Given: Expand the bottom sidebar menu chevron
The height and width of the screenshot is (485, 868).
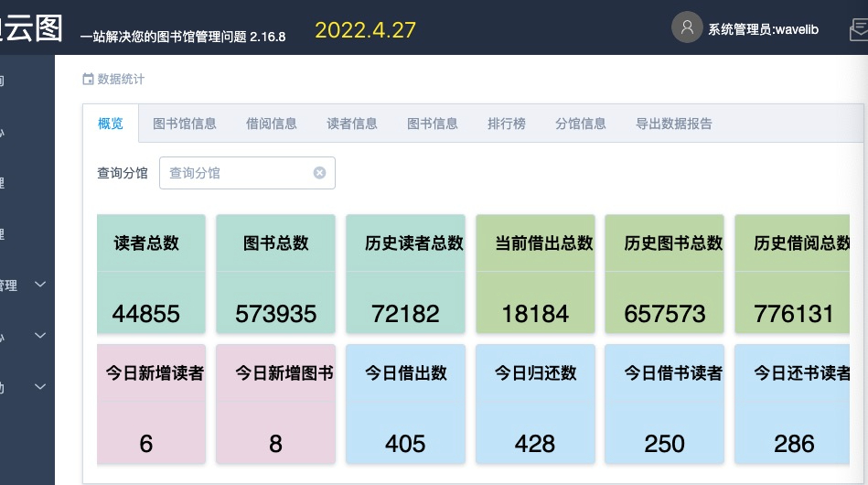Looking at the screenshot, I should coord(39,387).
